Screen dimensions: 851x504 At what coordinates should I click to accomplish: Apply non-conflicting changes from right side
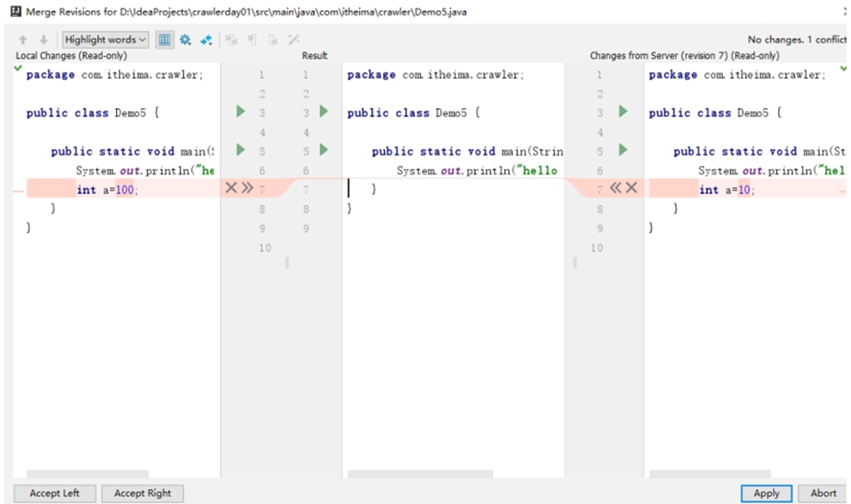pyautogui.click(x=273, y=39)
